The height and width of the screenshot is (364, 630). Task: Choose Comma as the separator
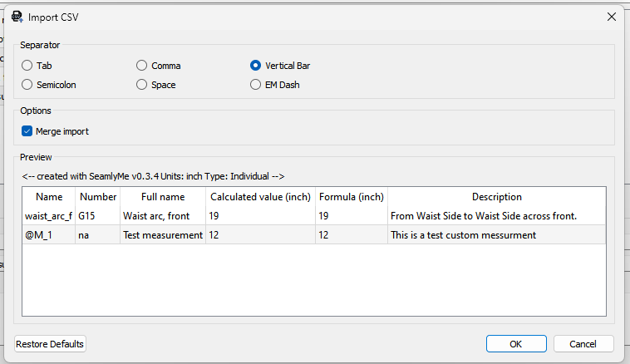tap(143, 66)
